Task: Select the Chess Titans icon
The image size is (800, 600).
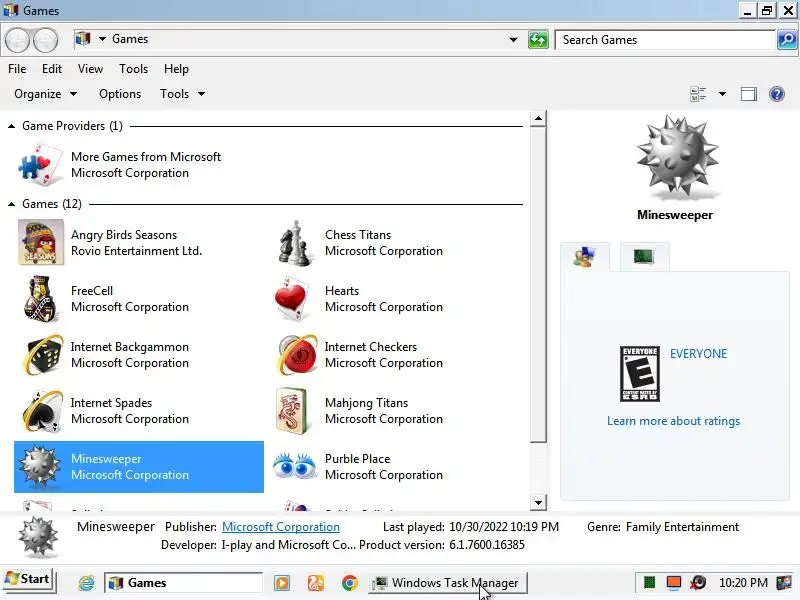Action: coord(295,243)
